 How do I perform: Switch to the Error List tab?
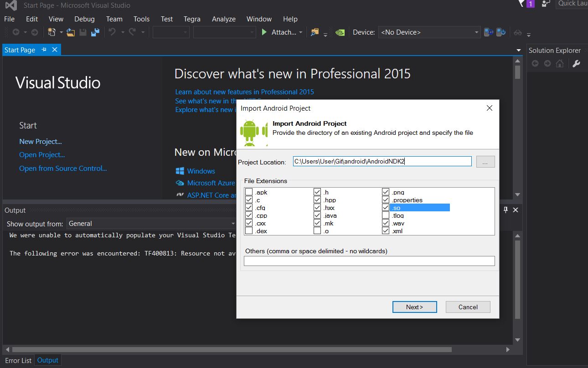(18, 360)
